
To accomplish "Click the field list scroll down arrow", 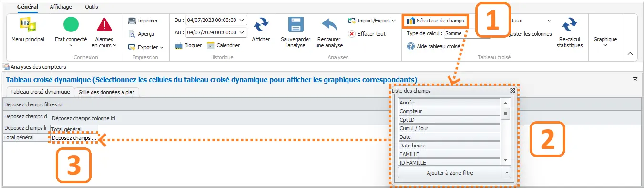I will (x=506, y=160).
